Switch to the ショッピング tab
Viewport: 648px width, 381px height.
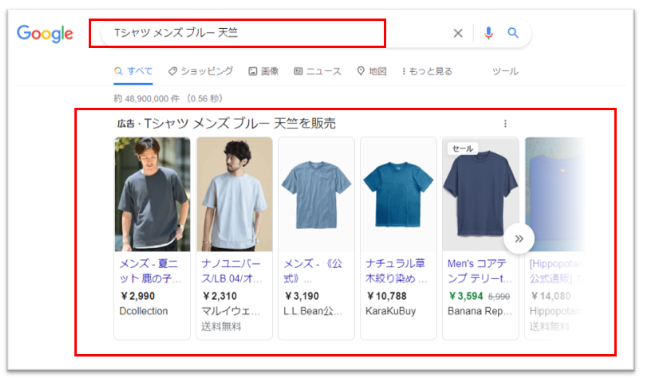click(x=200, y=71)
